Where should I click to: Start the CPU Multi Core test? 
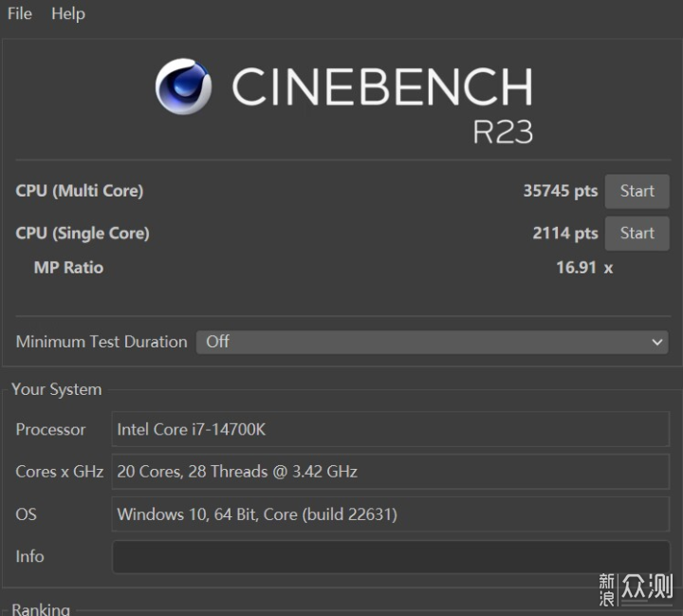pyautogui.click(x=637, y=191)
